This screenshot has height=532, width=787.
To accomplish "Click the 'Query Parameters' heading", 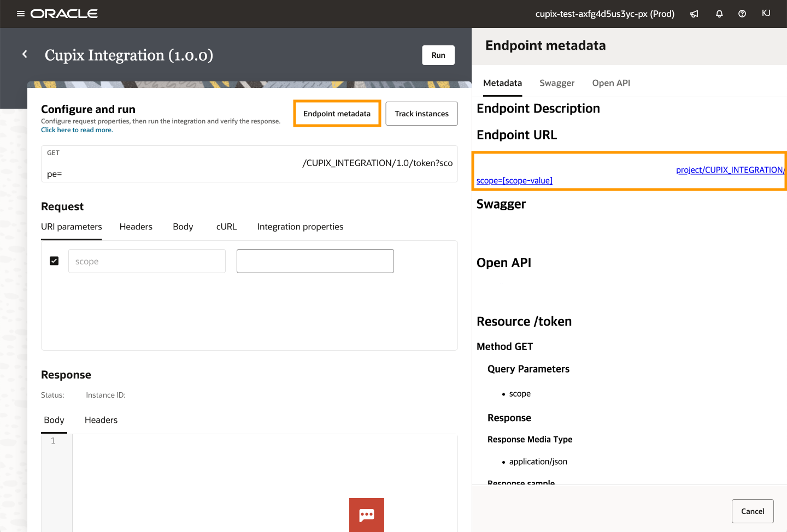I will 528,369.
